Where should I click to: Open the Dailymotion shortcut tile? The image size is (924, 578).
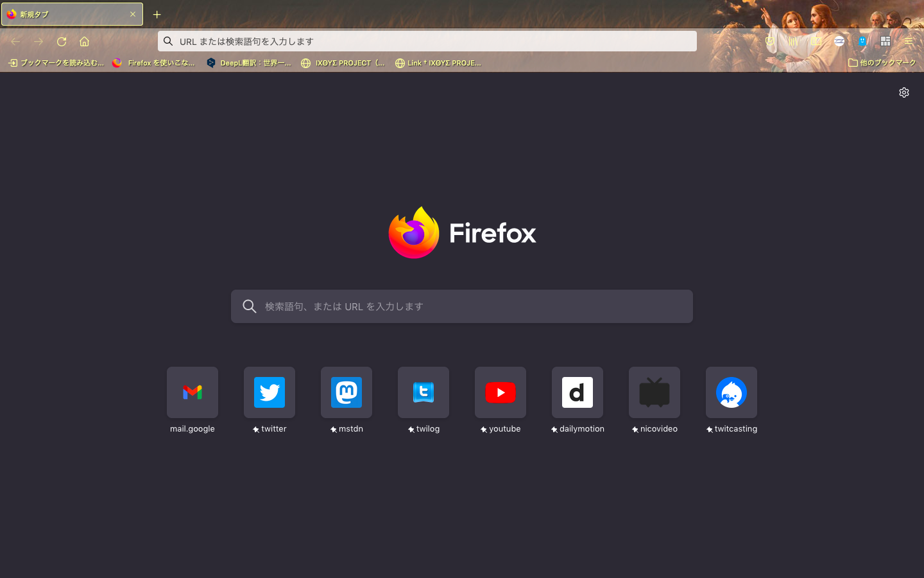point(577,392)
